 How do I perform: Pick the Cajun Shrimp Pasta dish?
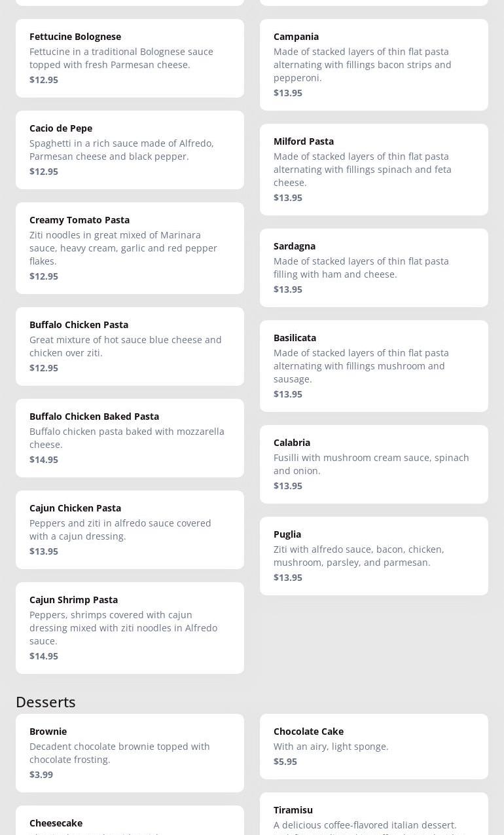tap(130, 628)
